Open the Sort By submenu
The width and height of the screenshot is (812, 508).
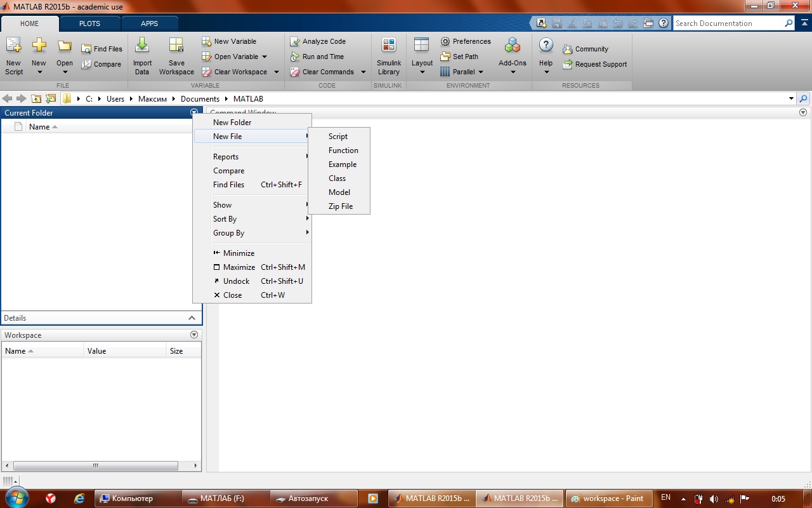pos(252,219)
